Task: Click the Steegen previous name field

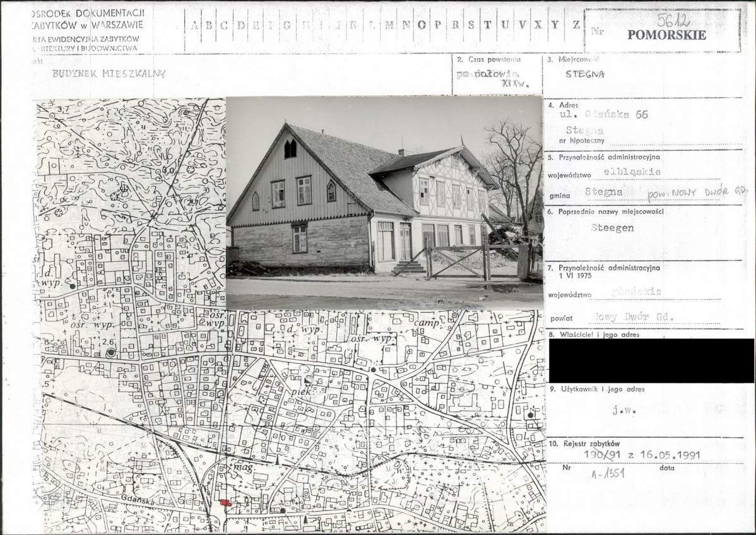Action: (612, 228)
